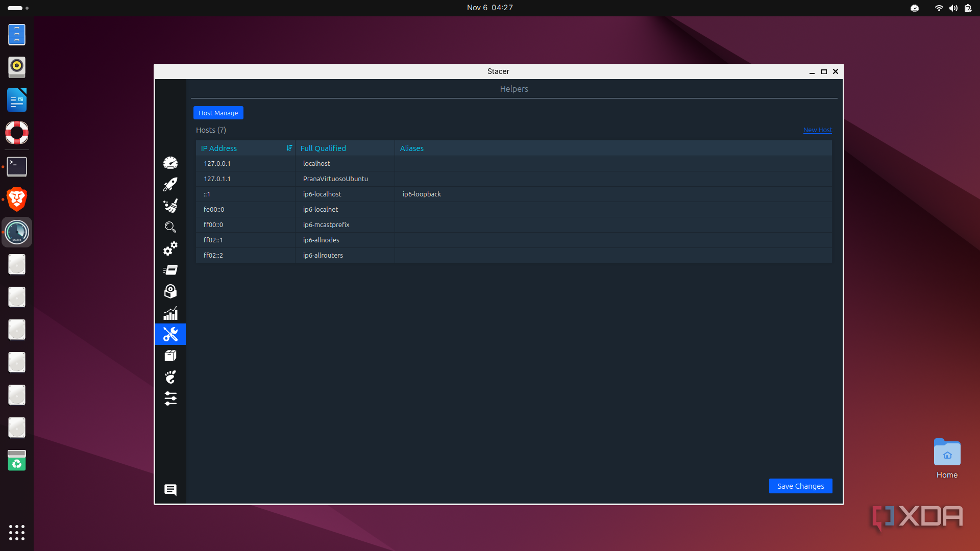The width and height of the screenshot is (980, 551).
Task: Select the ip6-allrouters host entry
Action: pos(345,255)
